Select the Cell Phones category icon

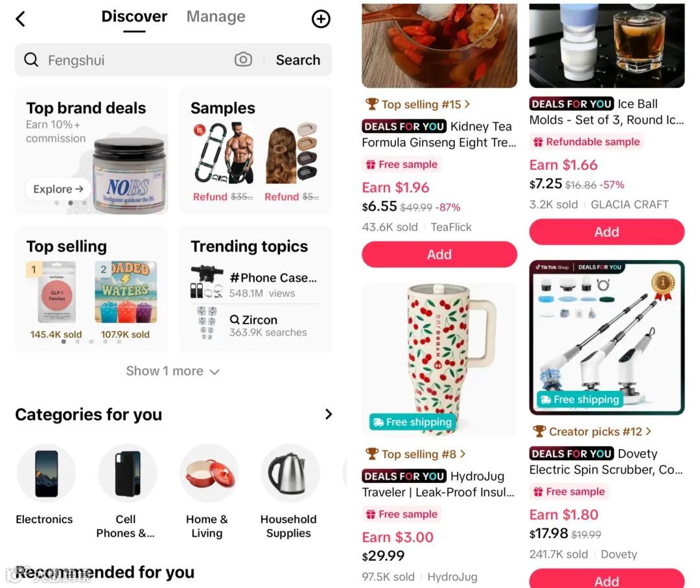128,473
